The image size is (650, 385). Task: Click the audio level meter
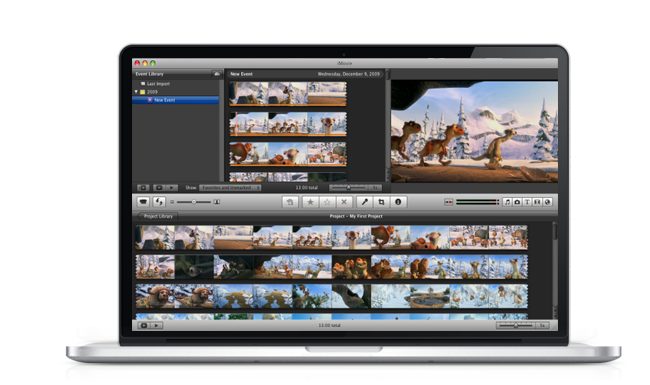click(477, 202)
